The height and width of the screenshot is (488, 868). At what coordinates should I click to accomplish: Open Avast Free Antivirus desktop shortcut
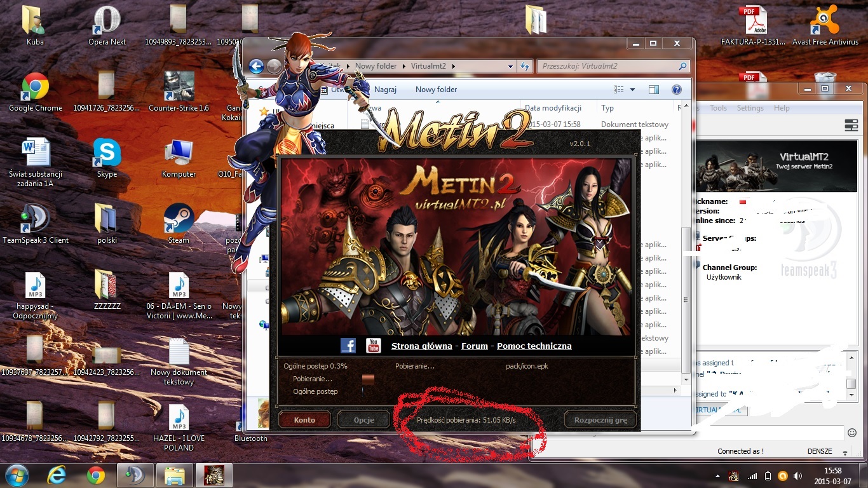(x=825, y=27)
